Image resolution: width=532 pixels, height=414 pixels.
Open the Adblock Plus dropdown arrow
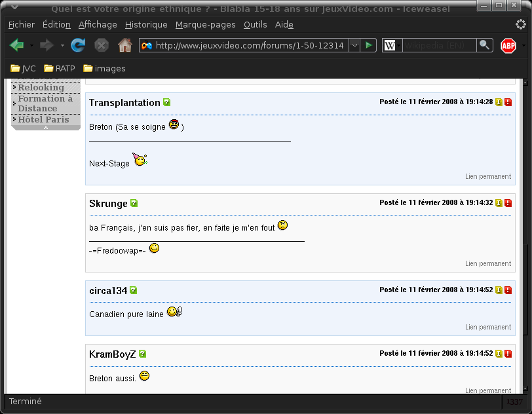523,45
